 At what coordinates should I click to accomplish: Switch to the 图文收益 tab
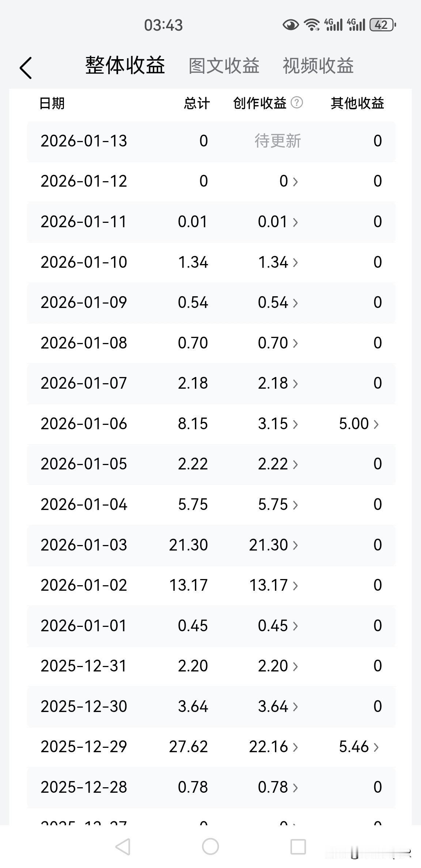224,66
